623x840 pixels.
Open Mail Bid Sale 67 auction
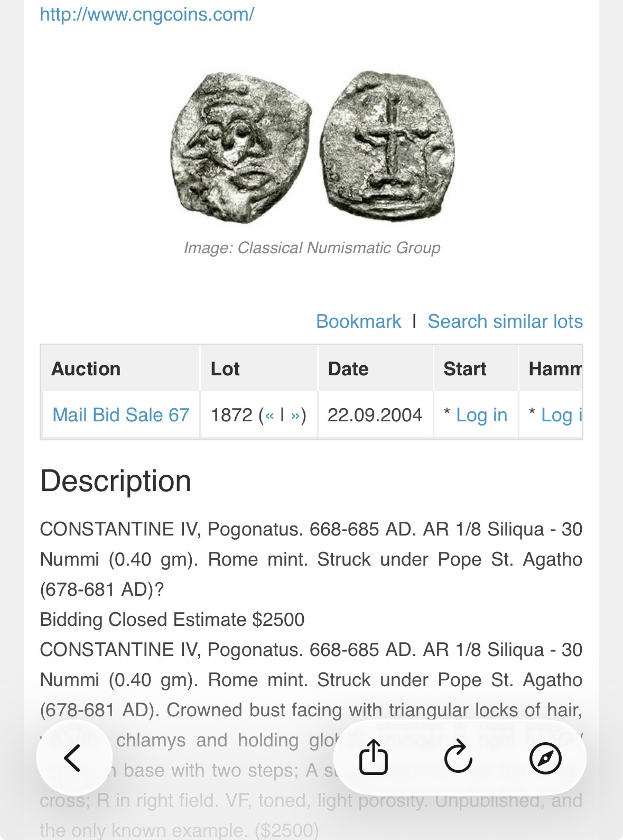[121, 415]
